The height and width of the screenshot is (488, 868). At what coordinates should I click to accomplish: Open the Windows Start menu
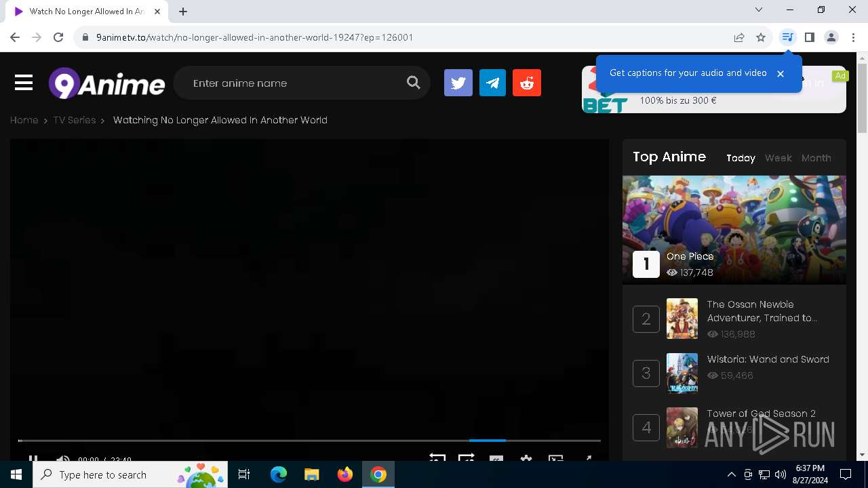pos(16,474)
